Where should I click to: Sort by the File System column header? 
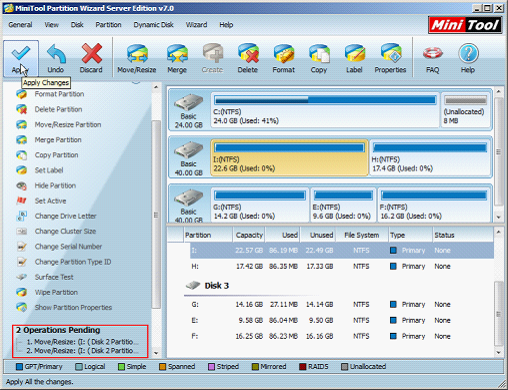(x=362, y=235)
